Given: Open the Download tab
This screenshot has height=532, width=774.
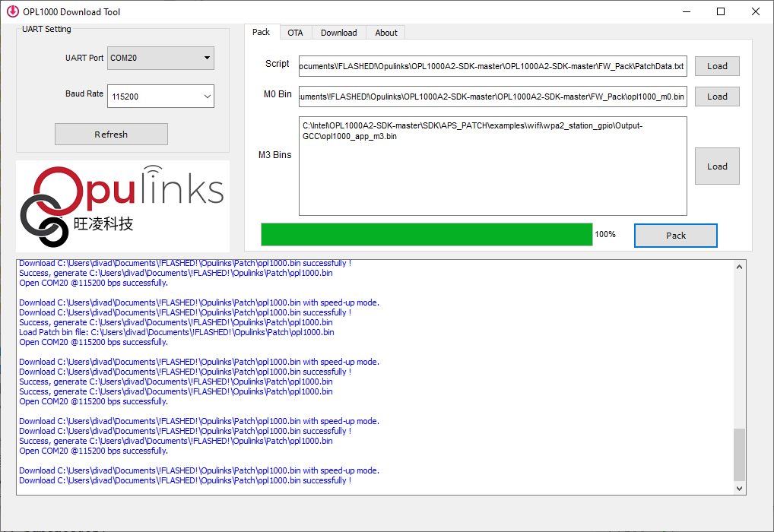Looking at the screenshot, I should [x=338, y=33].
